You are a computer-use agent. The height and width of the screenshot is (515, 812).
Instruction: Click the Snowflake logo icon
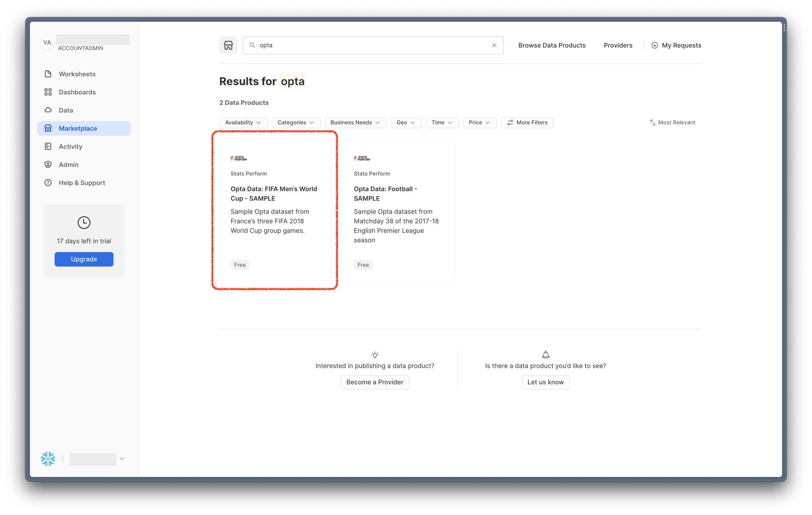(48, 459)
